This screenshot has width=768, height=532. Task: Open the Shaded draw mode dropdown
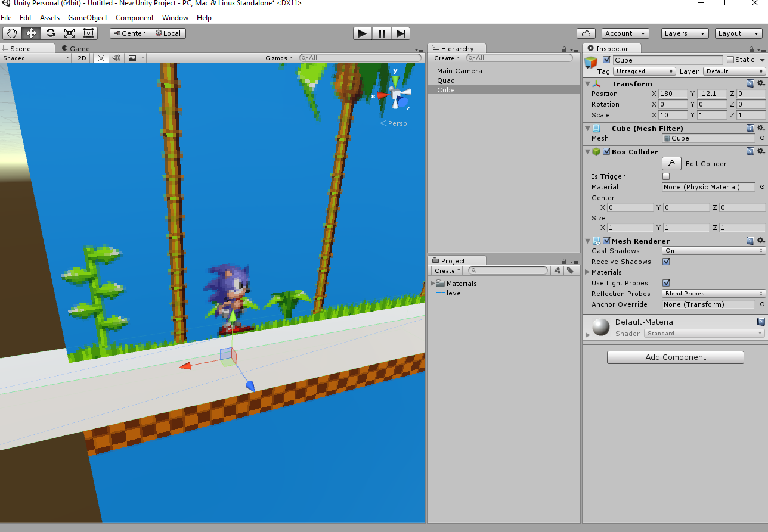click(x=36, y=58)
